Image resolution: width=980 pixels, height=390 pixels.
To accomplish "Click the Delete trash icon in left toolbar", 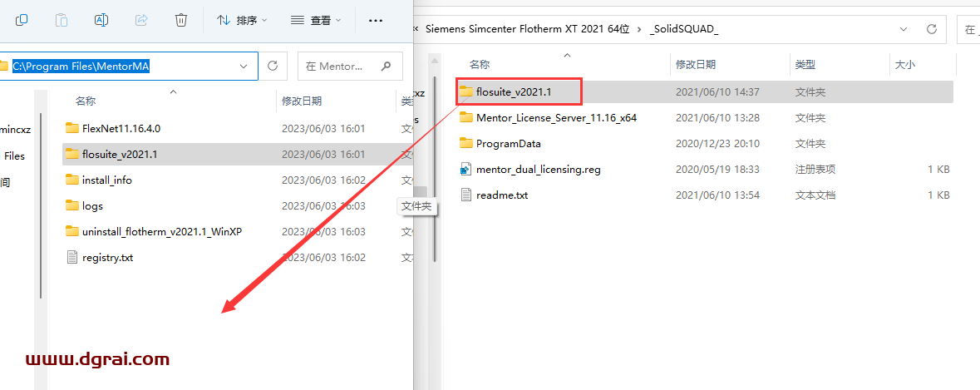I will [180, 20].
